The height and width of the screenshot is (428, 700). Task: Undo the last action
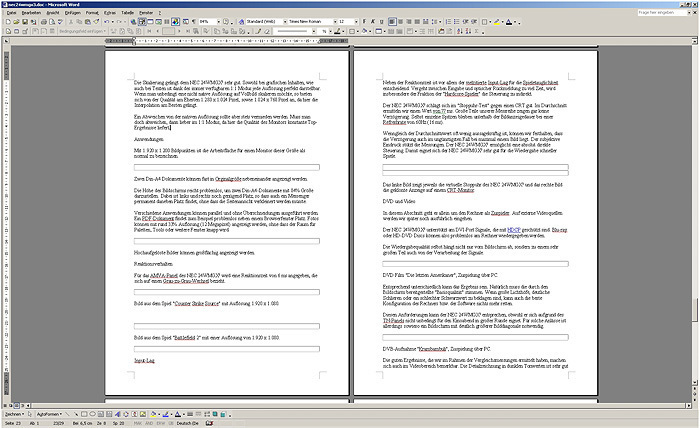coord(106,21)
